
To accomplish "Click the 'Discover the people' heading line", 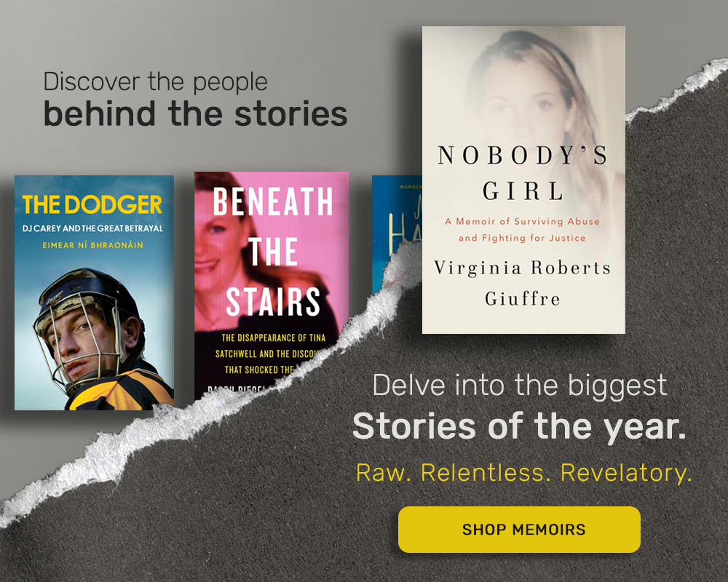I will tap(156, 81).
